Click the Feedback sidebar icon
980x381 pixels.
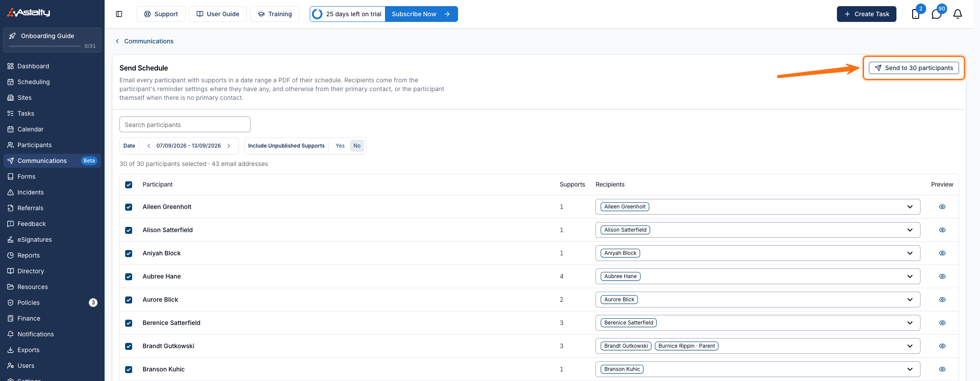point(10,224)
